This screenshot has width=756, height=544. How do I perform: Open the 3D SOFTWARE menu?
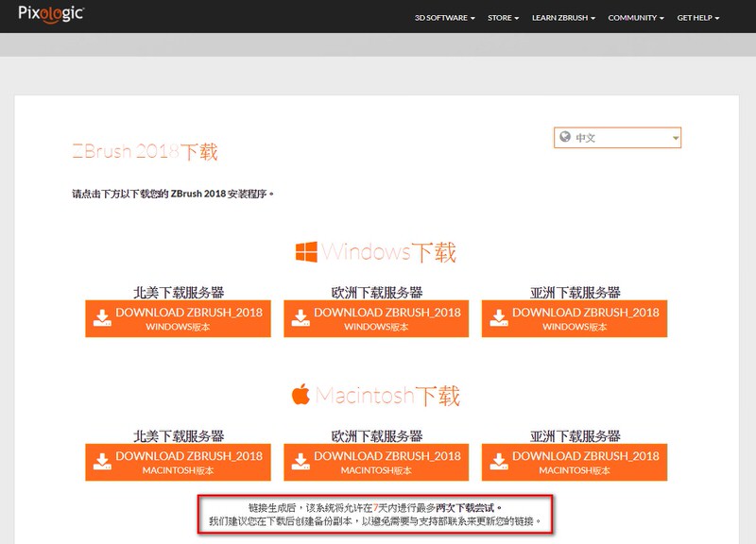(444, 18)
